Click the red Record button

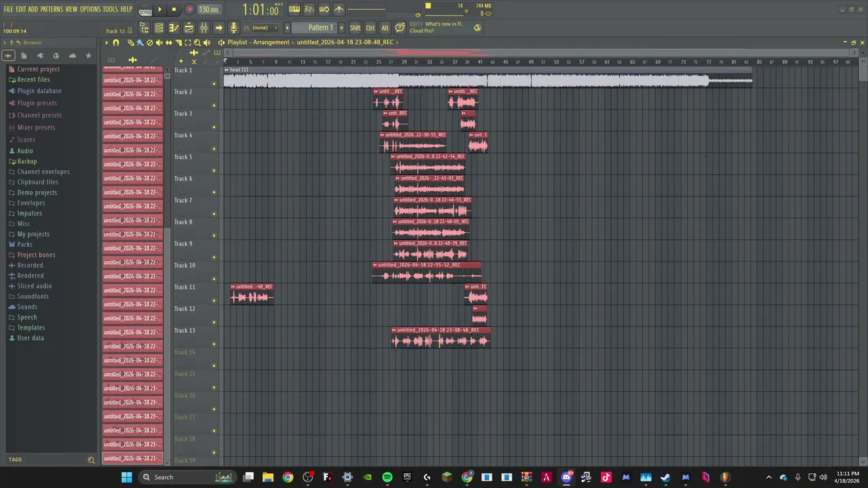(x=189, y=9)
